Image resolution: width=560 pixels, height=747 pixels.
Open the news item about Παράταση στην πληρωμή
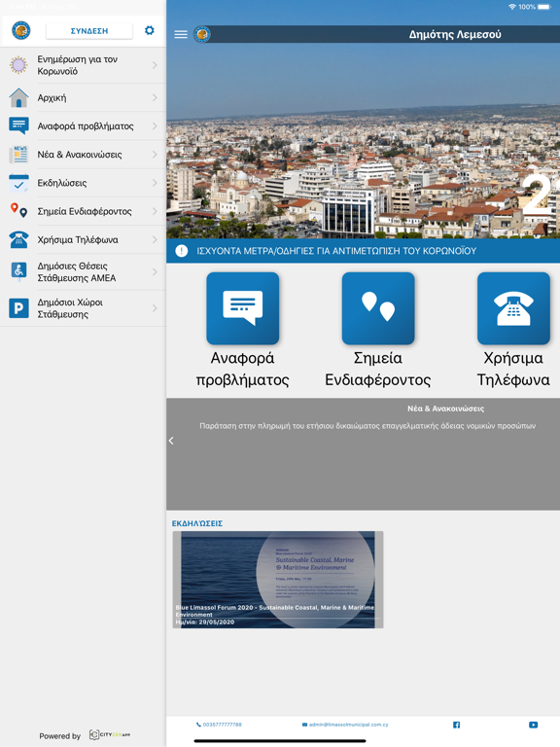point(367,425)
